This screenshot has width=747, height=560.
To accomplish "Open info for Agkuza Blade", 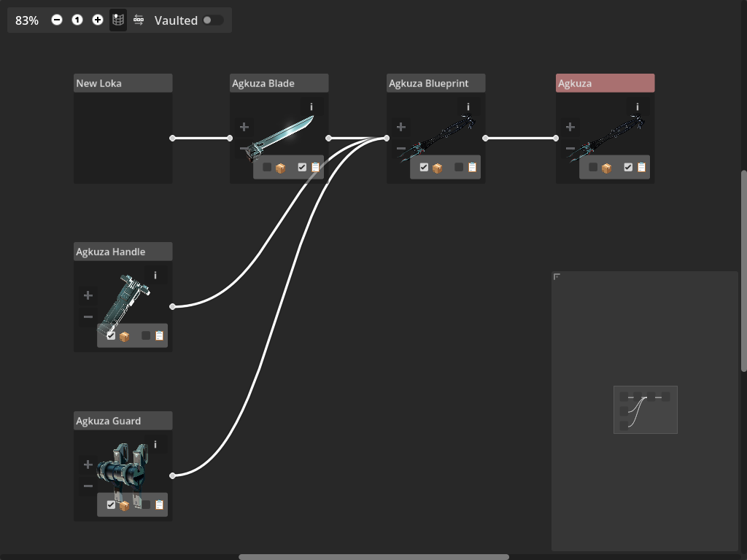I will [311, 107].
